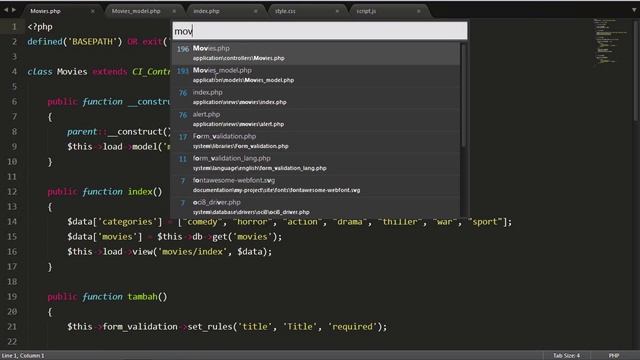This screenshot has height=360, width=640.
Task: Focus the Goto Anything search field
Action: pos(320,31)
